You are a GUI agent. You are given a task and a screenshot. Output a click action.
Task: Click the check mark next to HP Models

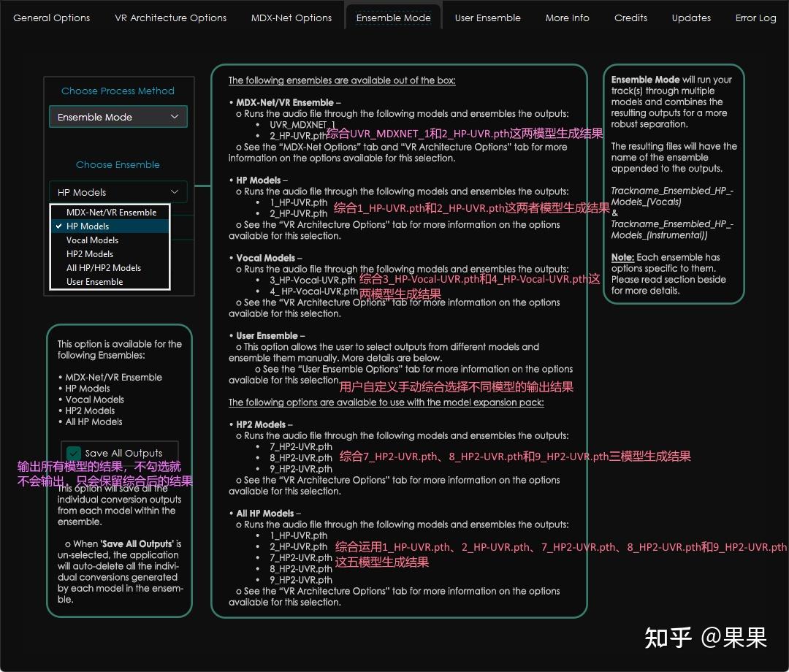click(x=60, y=226)
